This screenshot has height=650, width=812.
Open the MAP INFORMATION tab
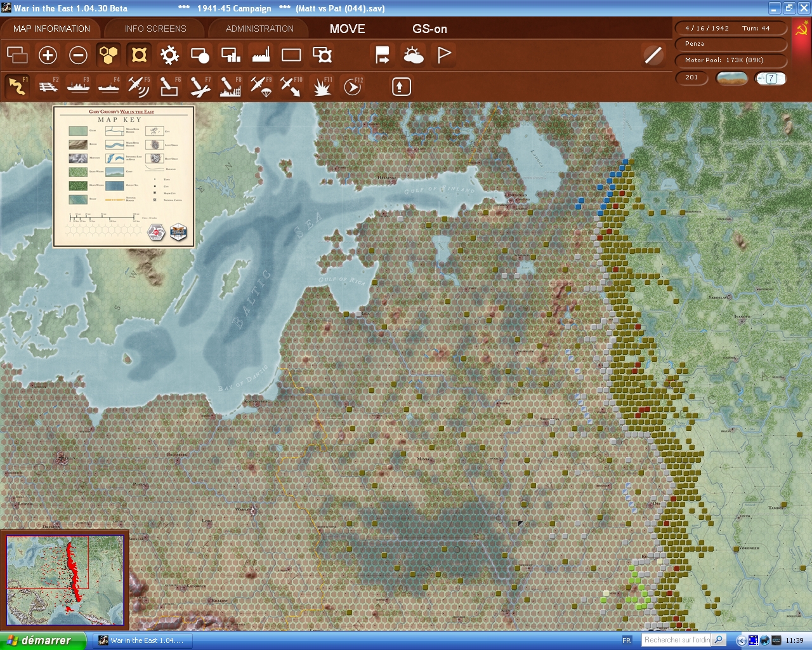point(51,29)
